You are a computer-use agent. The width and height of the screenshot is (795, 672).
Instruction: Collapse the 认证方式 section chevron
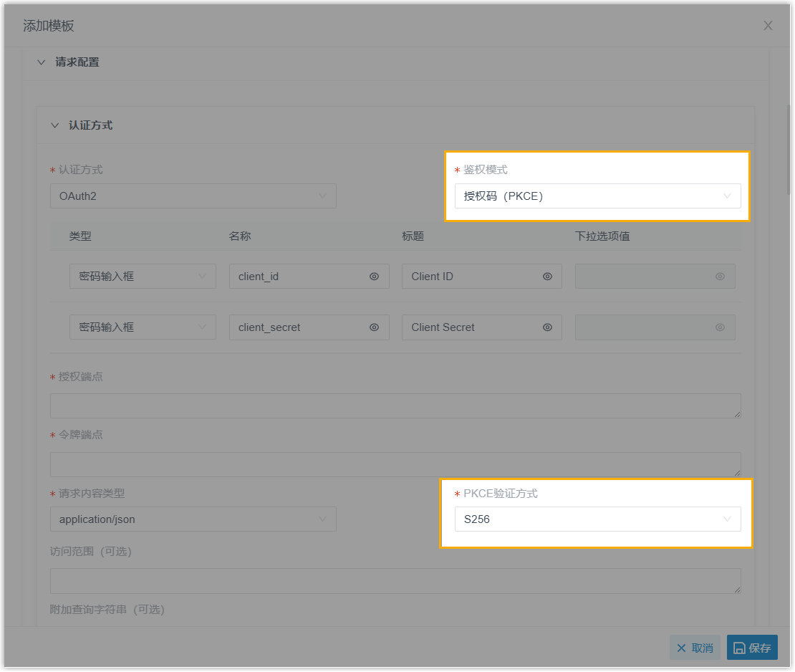point(55,125)
